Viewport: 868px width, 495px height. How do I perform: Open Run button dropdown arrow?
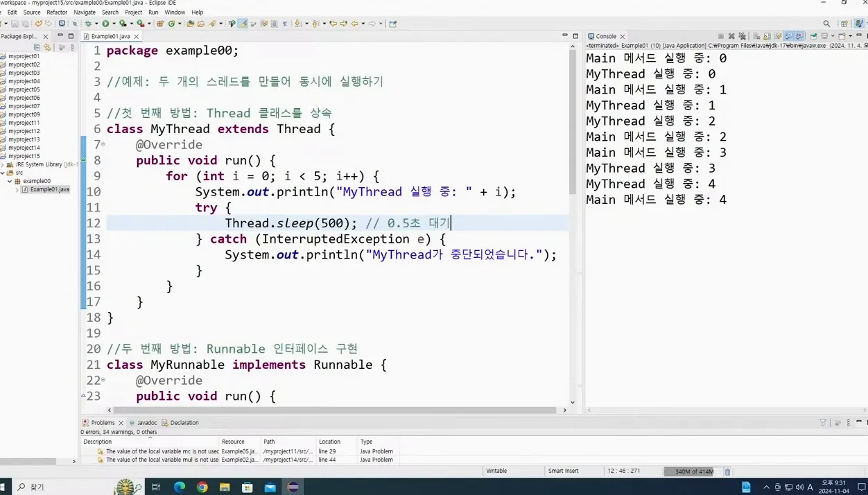tap(114, 24)
